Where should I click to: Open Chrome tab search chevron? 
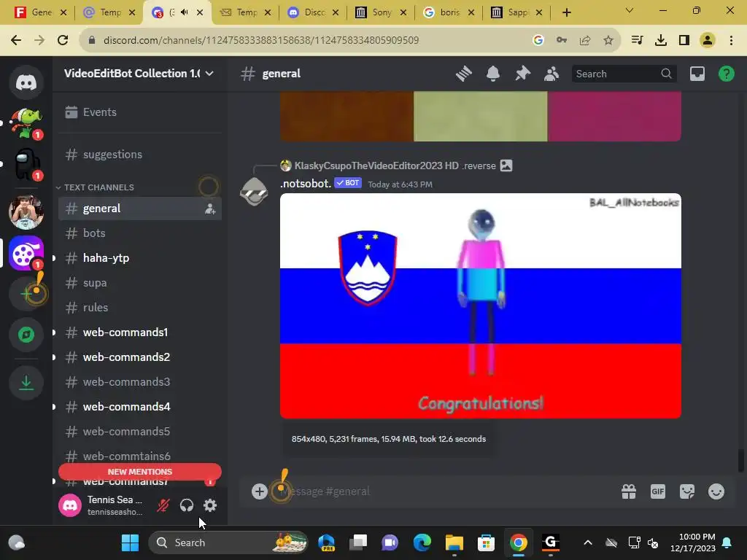tap(630, 10)
